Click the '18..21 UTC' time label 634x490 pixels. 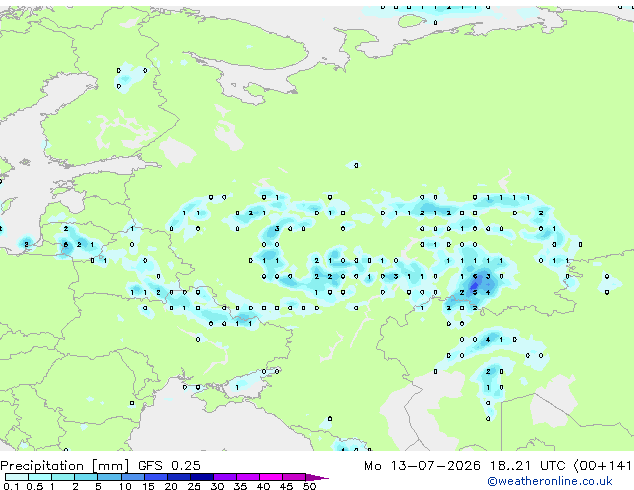[528, 466]
